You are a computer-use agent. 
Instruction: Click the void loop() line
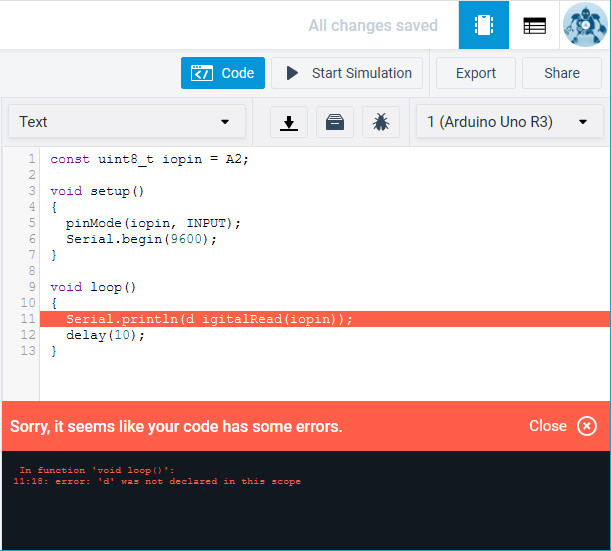pyautogui.click(x=93, y=287)
